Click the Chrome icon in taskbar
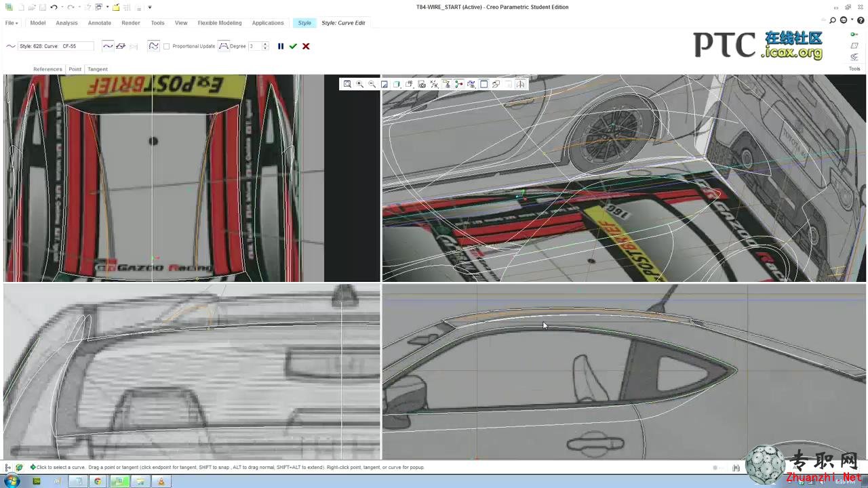The height and width of the screenshot is (488, 868). click(98, 481)
